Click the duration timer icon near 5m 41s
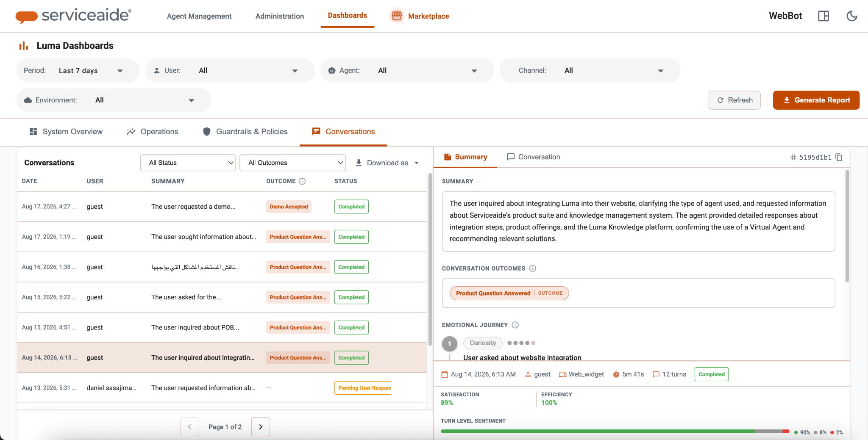868x440 pixels. pos(616,374)
